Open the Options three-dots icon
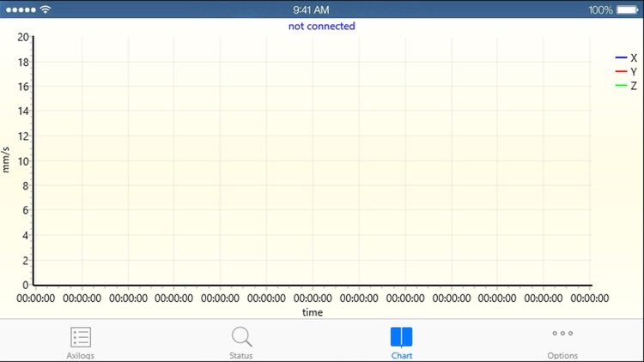This screenshot has height=362, width=644. 562,334
